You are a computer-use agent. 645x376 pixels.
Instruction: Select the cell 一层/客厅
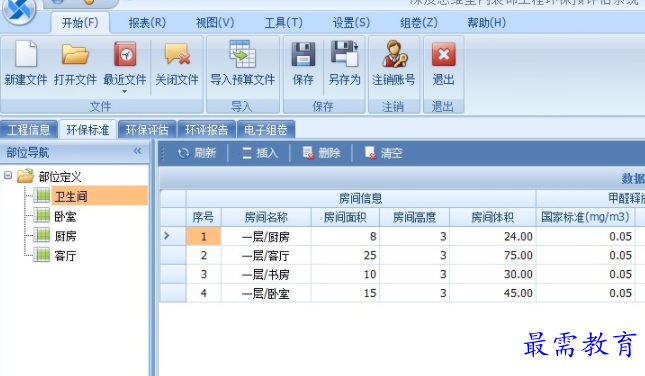[x=266, y=255]
